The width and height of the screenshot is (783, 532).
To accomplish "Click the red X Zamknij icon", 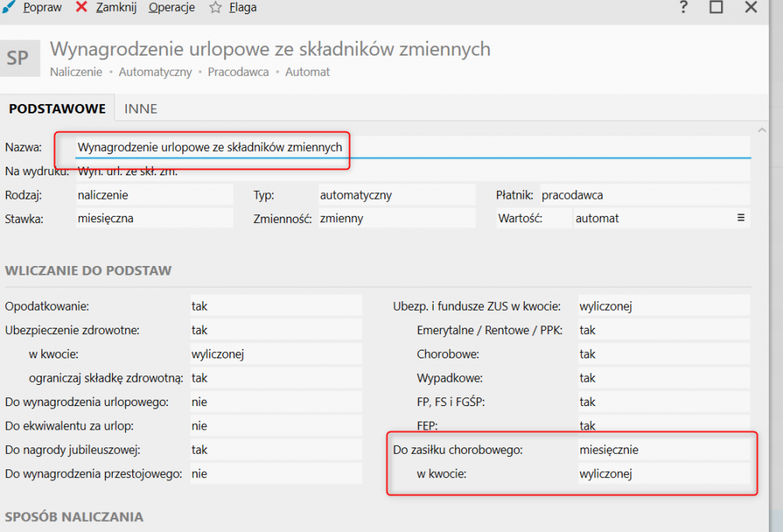I will click(81, 7).
